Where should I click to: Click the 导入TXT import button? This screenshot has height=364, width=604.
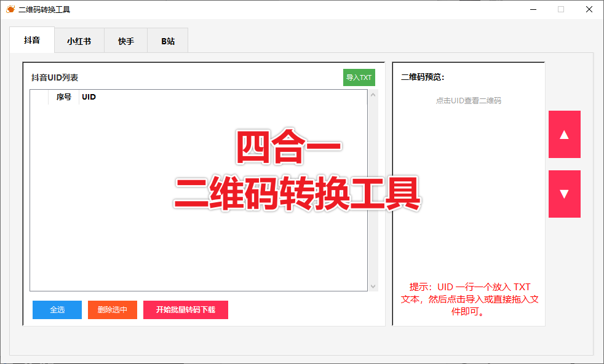point(359,77)
